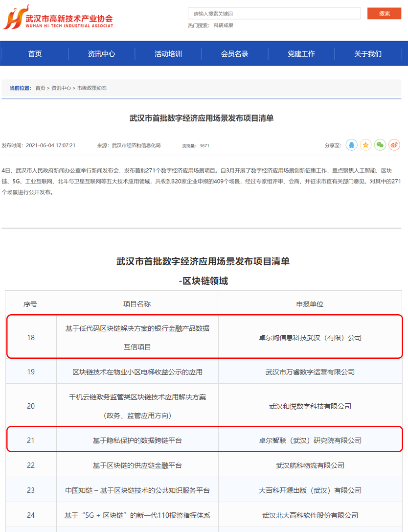Select the row number 18 cell
Image resolution: width=408 pixels, height=532 pixels.
pyautogui.click(x=31, y=337)
